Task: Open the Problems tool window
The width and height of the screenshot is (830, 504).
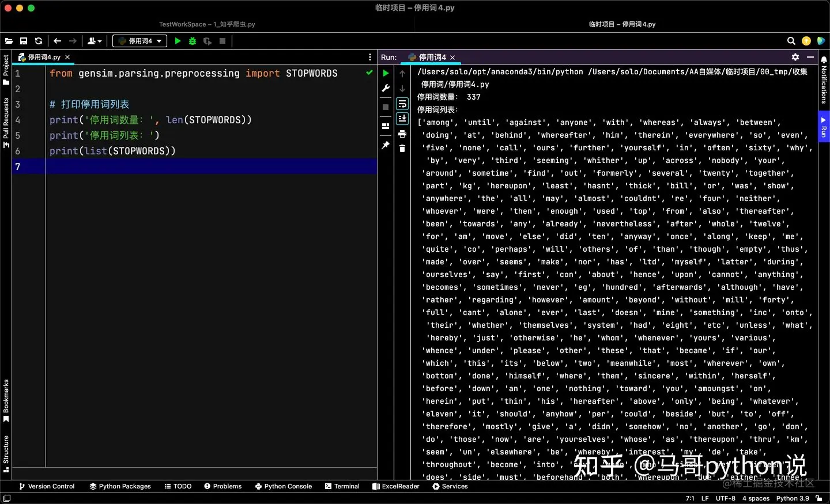Action: tap(222, 486)
